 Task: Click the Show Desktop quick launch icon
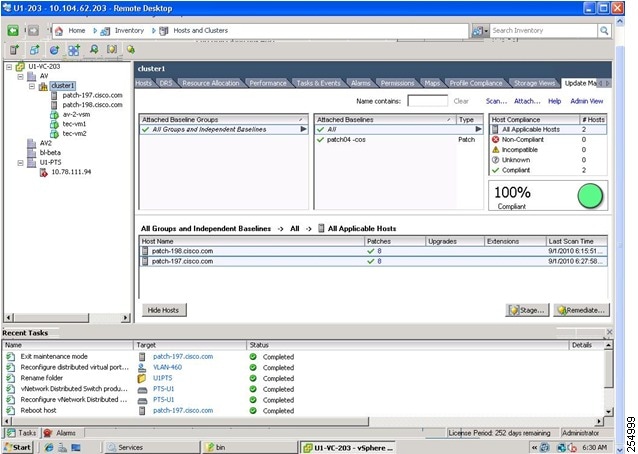[x=76, y=447]
